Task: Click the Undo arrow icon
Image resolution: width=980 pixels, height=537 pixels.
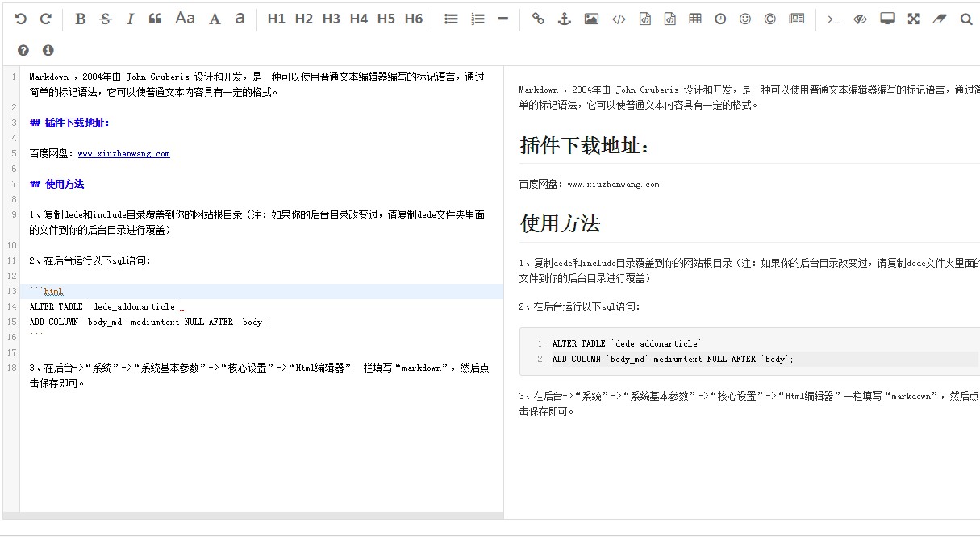Action: [21, 19]
